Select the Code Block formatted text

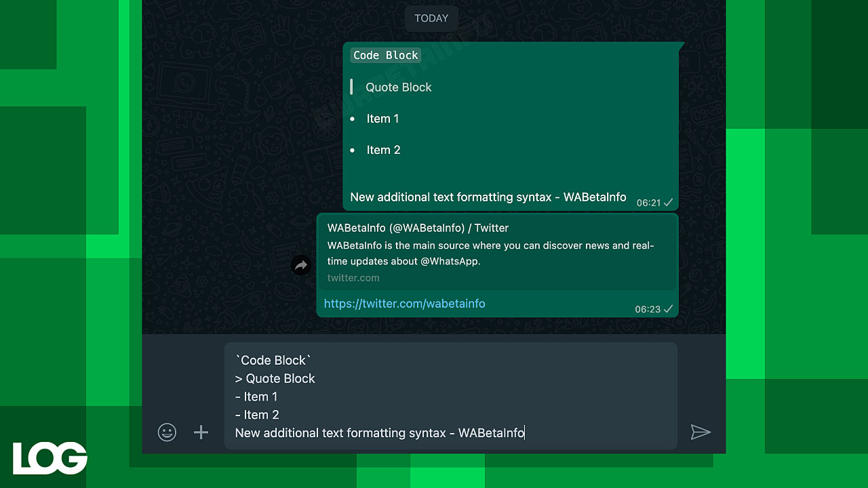[x=386, y=56]
